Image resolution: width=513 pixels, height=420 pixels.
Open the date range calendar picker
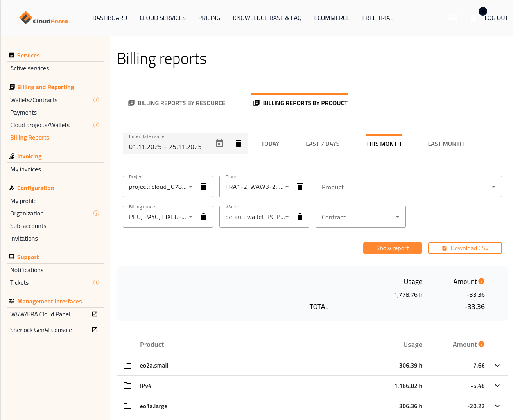click(x=220, y=144)
